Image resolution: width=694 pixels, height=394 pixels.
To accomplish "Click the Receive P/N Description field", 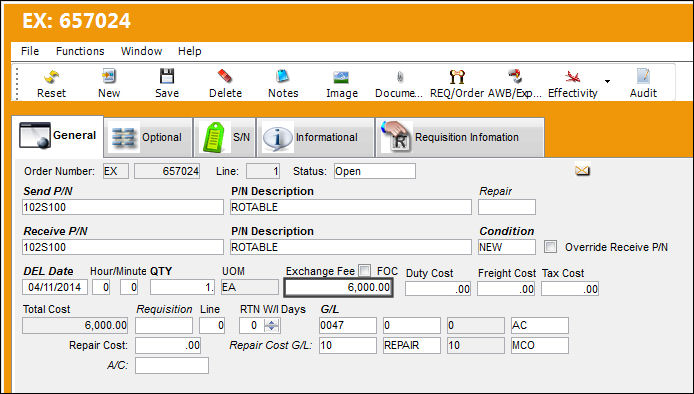I will click(x=351, y=247).
